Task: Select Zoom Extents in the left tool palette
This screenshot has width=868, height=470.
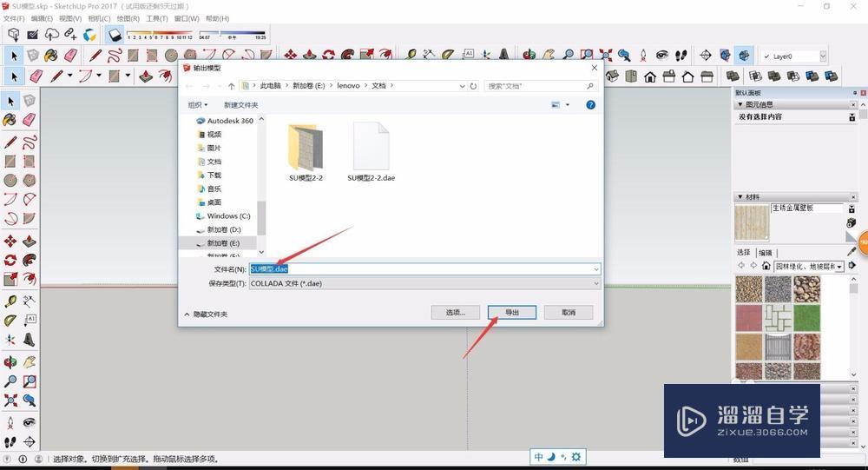Action: click(x=10, y=400)
